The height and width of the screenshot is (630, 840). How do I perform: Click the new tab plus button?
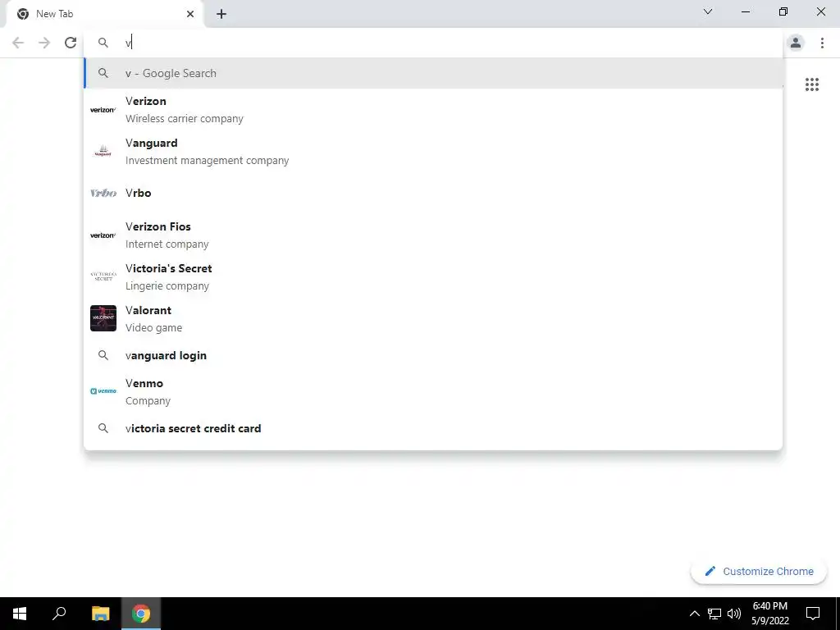click(221, 14)
